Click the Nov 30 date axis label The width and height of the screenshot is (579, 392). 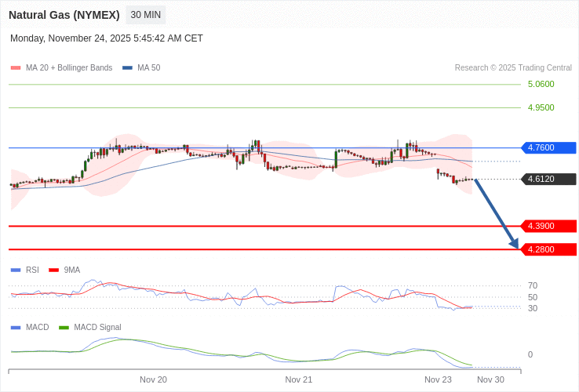[x=491, y=379]
